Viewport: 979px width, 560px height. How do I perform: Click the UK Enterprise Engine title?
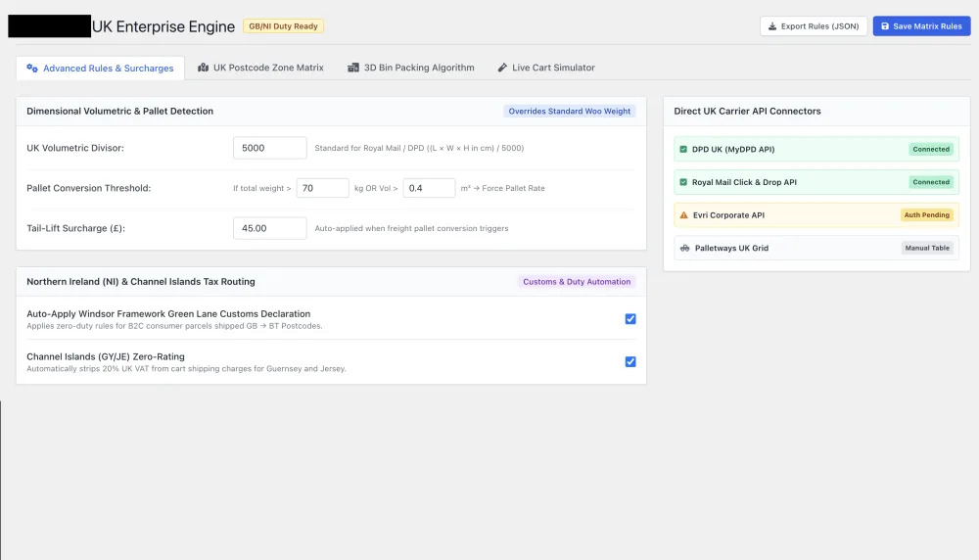click(163, 26)
